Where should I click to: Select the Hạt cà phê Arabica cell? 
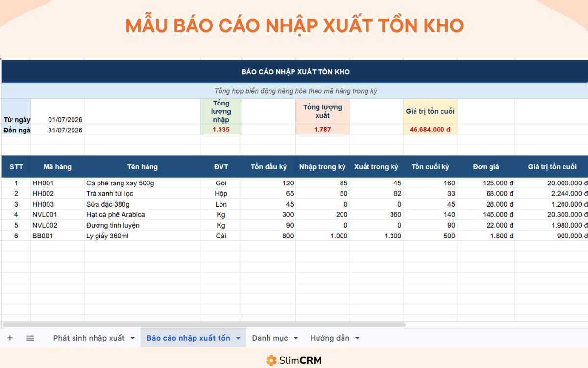point(143,215)
